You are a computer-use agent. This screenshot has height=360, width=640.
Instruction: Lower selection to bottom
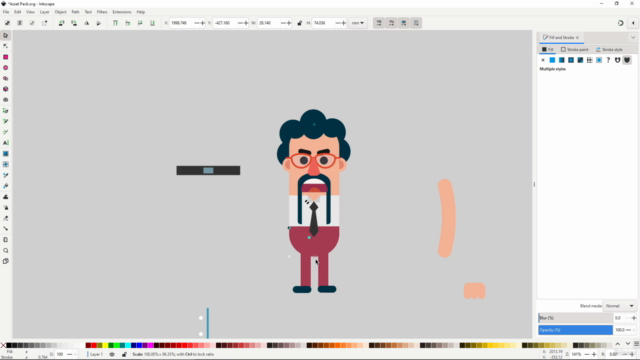(152, 23)
